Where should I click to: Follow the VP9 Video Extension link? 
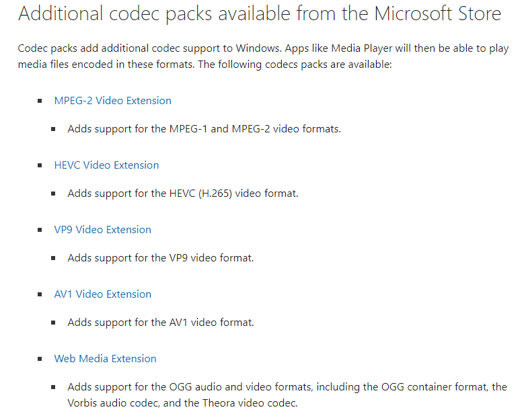click(x=102, y=230)
